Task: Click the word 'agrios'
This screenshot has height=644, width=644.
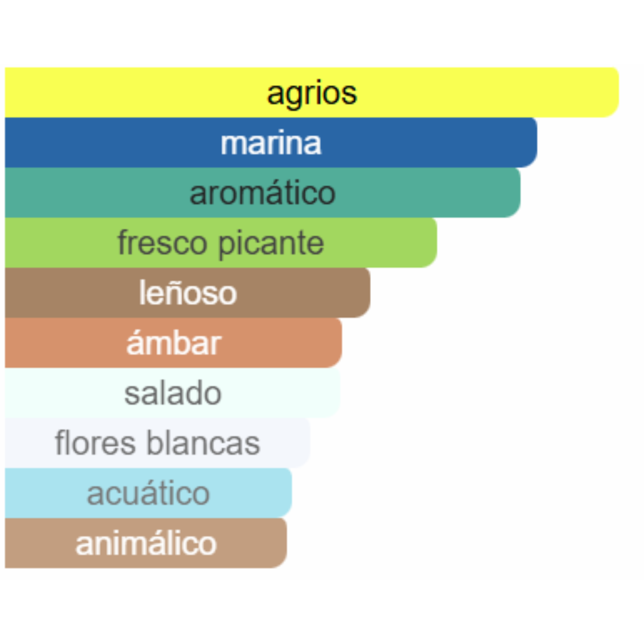Action: pos(312,93)
